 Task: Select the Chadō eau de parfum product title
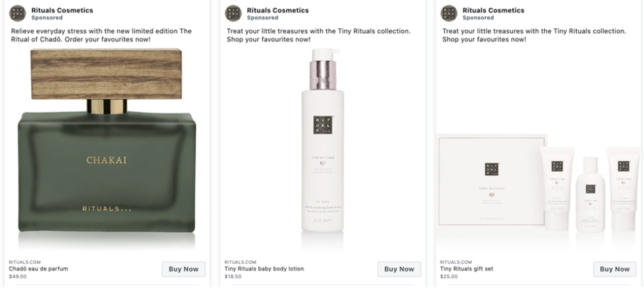pos(40,270)
